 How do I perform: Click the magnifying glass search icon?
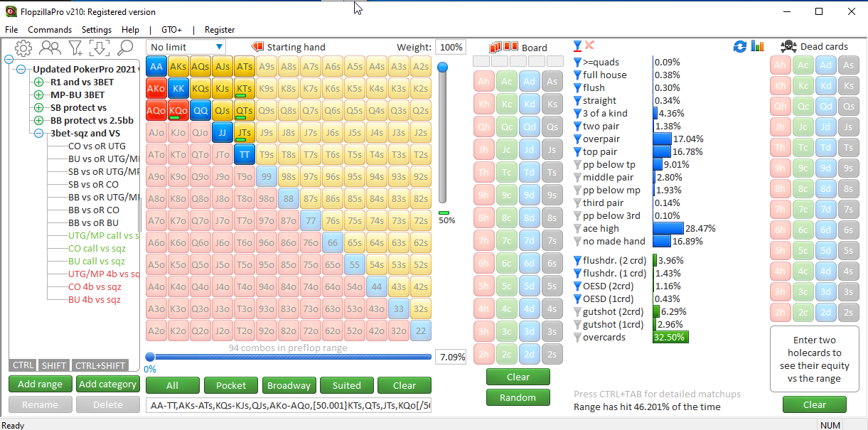click(x=125, y=48)
